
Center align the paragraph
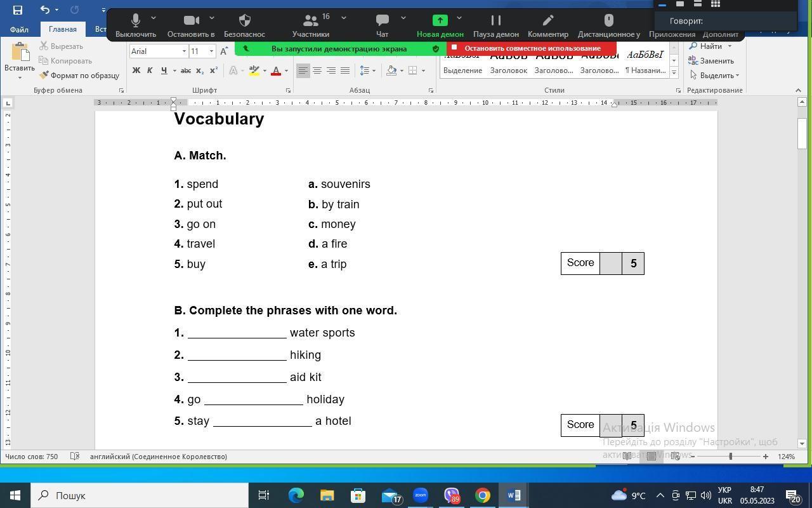click(317, 70)
